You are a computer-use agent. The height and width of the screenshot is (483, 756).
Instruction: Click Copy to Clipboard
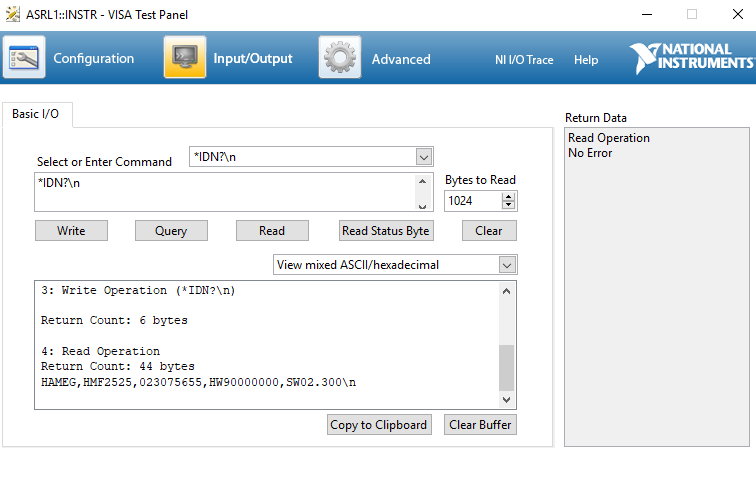tap(379, 425)
